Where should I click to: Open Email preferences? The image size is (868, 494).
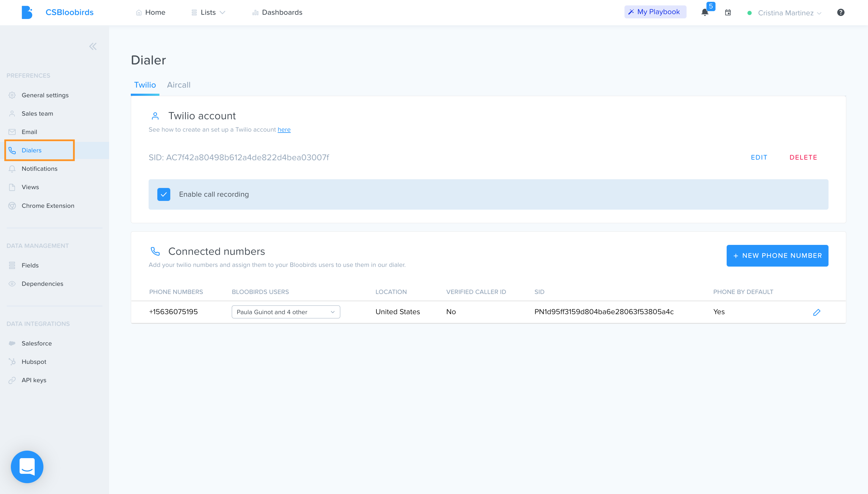29,132
